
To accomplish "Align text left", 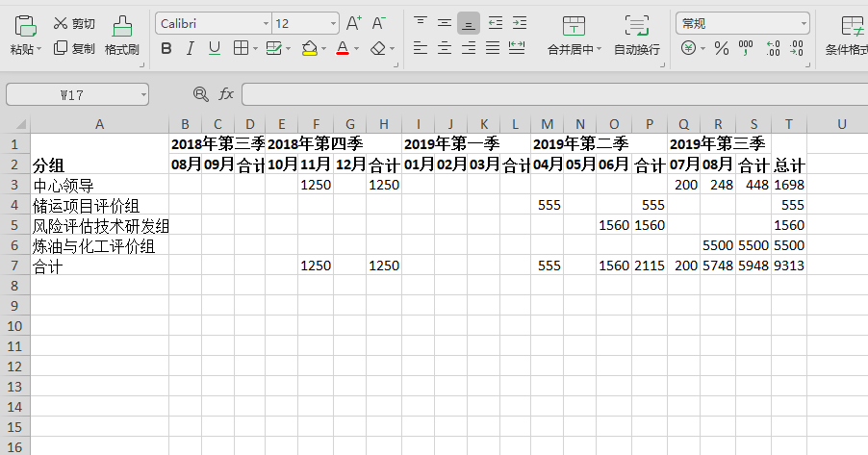I will point(421,48).
